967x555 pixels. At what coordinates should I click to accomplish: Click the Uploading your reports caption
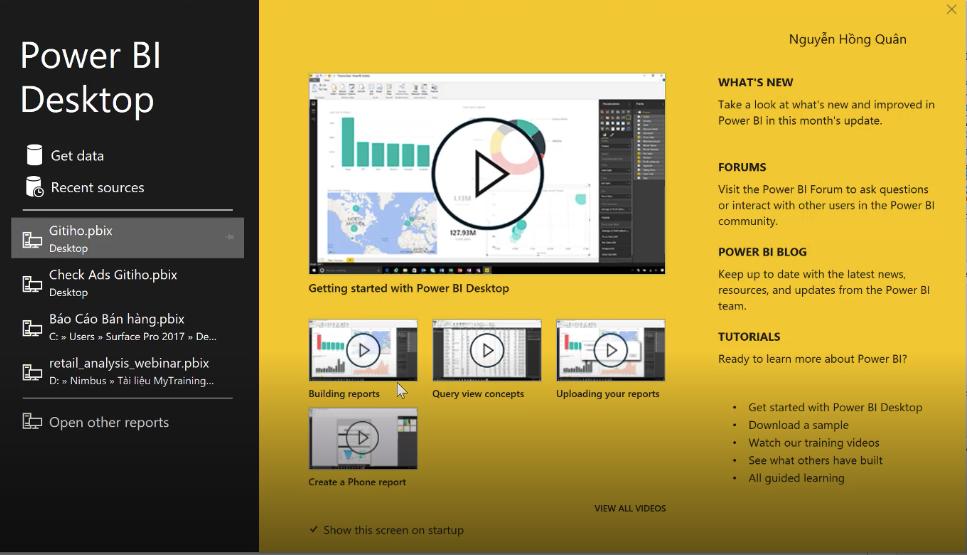[x=607, y=393]
